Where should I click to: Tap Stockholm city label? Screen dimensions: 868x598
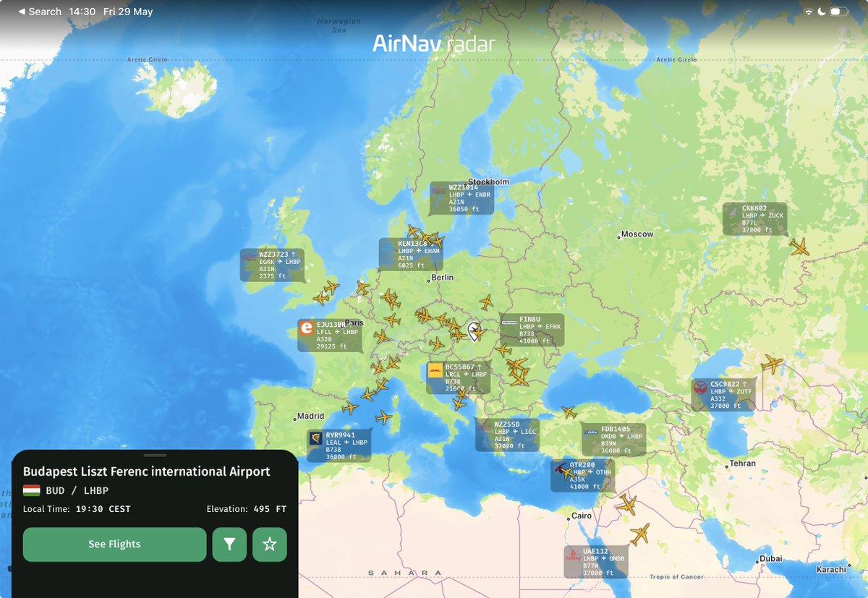tap(488, 181)
